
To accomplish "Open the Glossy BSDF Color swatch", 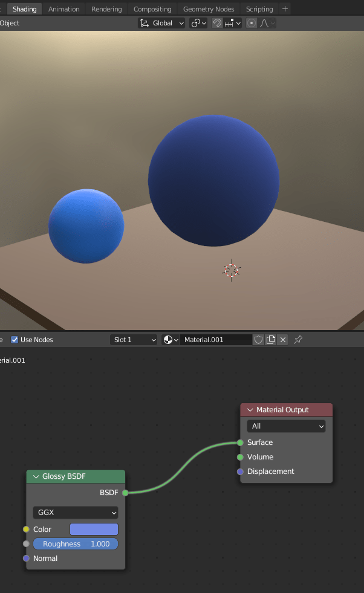I will pos(94,529).
